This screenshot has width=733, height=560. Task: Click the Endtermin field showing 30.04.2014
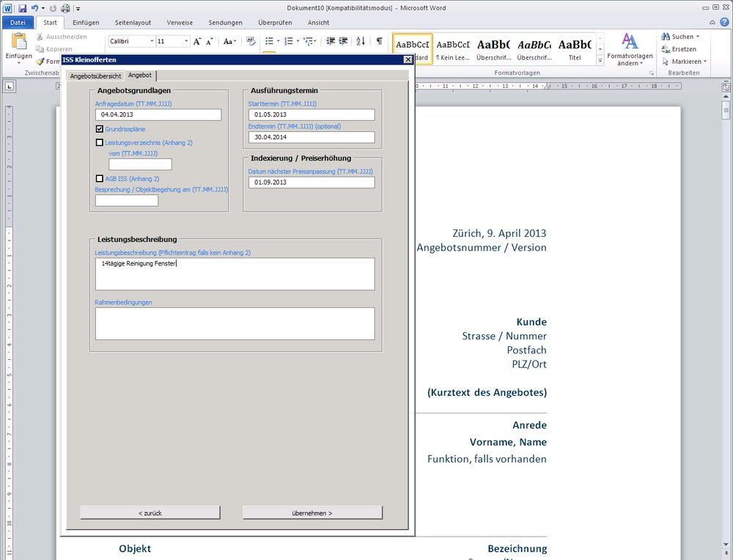[x=312, y=137]
